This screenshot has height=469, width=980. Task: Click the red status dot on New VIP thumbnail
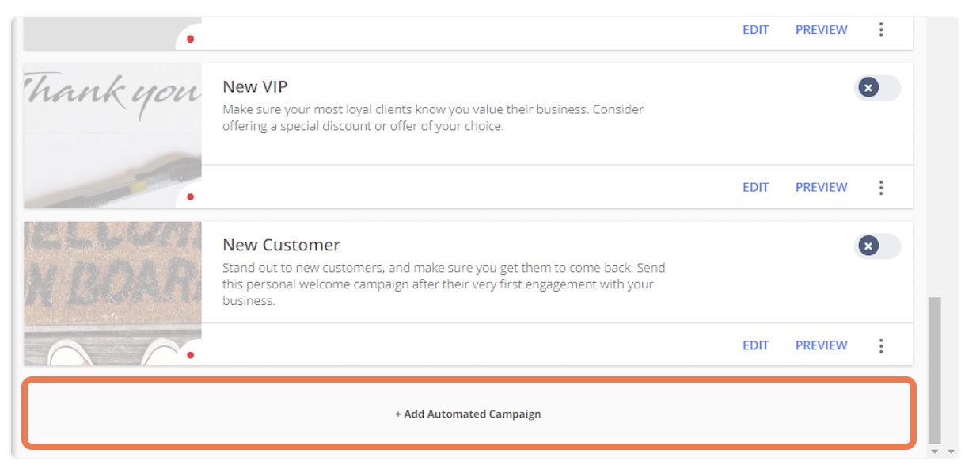pos(190,196)
